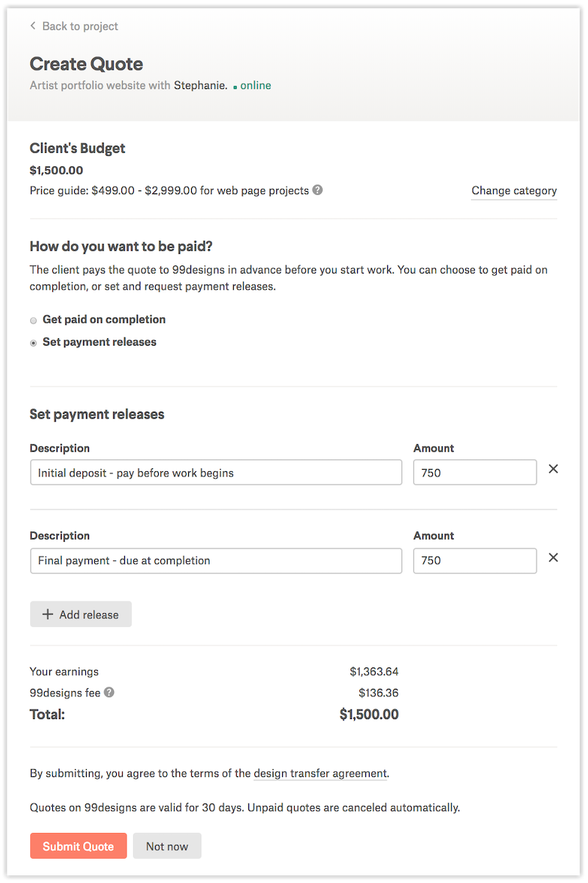
Task: Select Get paid on completion option
Action: tap(33, 321)
